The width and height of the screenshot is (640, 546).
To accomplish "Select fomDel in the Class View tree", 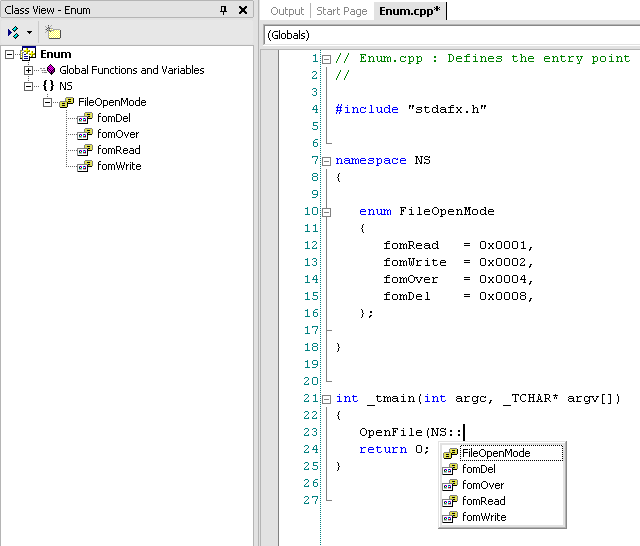I will coord(113,118).
